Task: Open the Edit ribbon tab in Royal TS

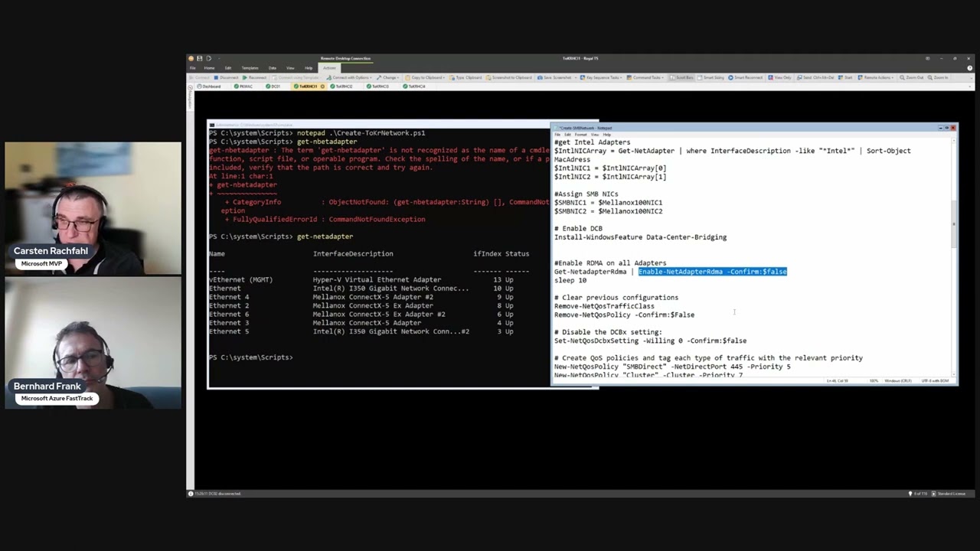Action: tap(228, 68)
